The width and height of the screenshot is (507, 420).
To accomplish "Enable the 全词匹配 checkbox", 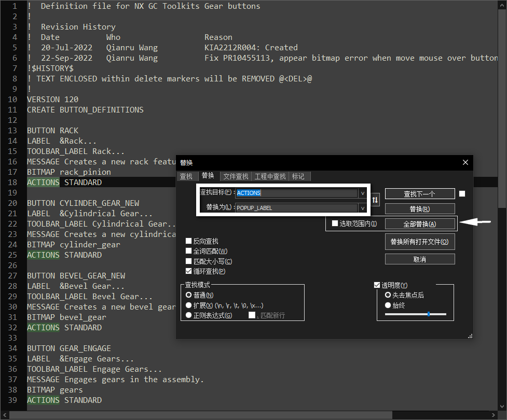I will [188, 251].
